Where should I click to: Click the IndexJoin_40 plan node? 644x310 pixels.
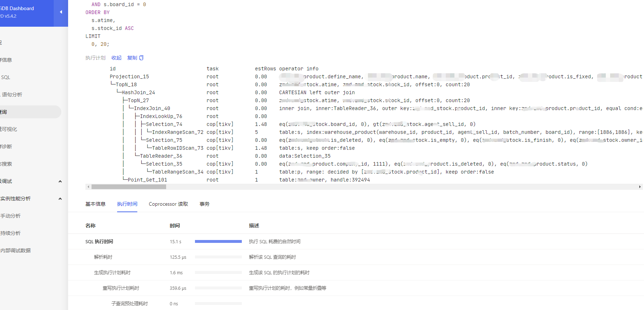coord(152,108)
